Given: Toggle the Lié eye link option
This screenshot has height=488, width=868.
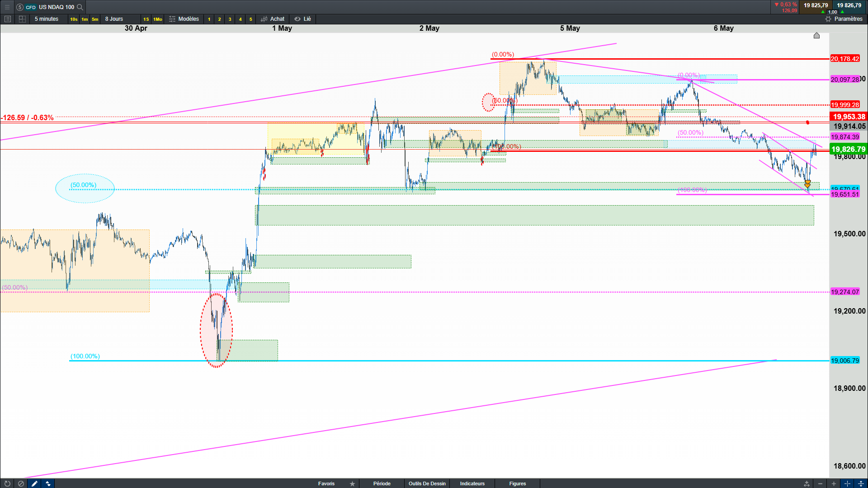Looking at the screenshot, I should coord(302,19).
